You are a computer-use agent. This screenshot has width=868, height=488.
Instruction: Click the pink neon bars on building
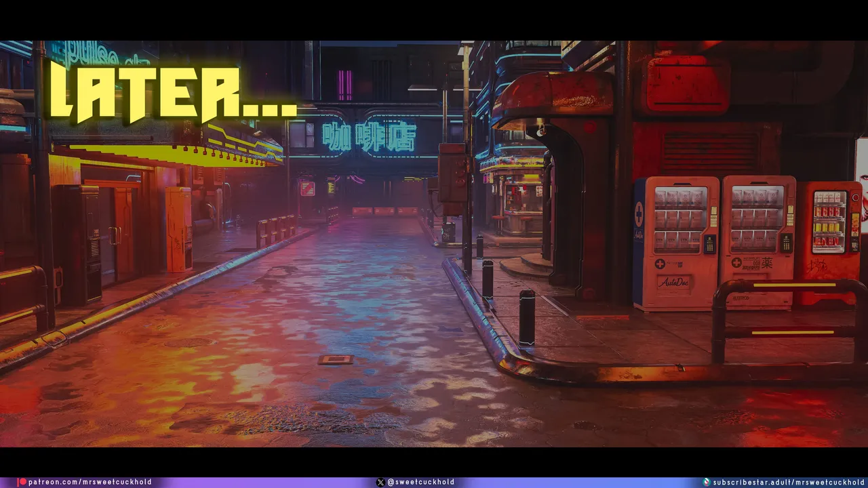[x=345, y=85]
